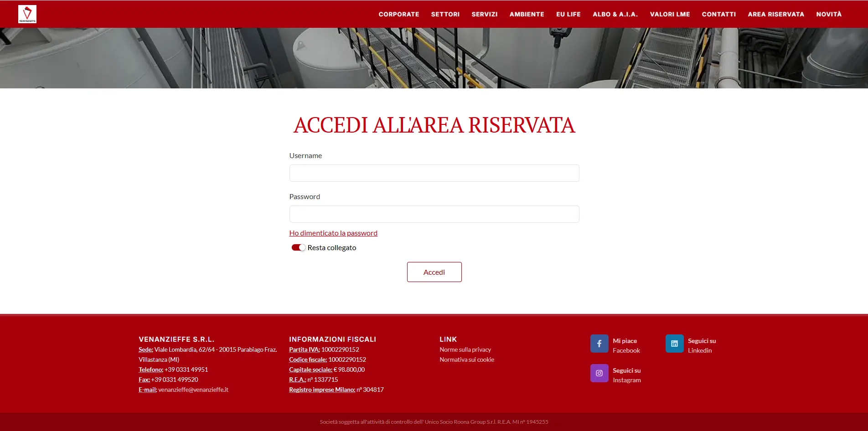This screenshot has height=431, width=868.
Task: Click the e-mail venanzieffe@venanzieffe.it
Action: coord(193,390)
